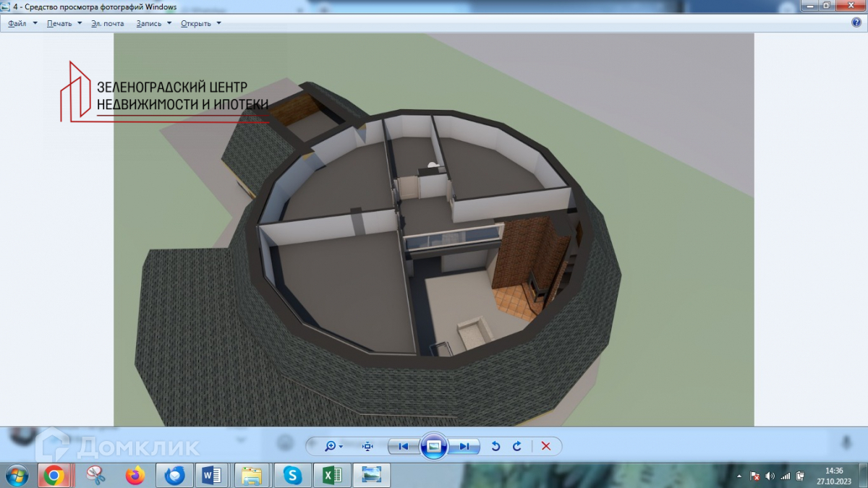Start the slideshow with center round button

click(x=434, y=446)
